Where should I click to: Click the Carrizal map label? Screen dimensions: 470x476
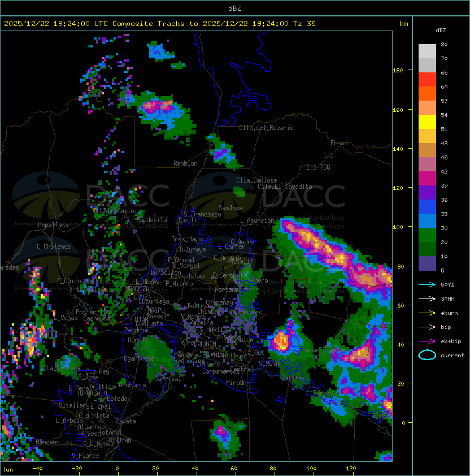tap(168, 379)
